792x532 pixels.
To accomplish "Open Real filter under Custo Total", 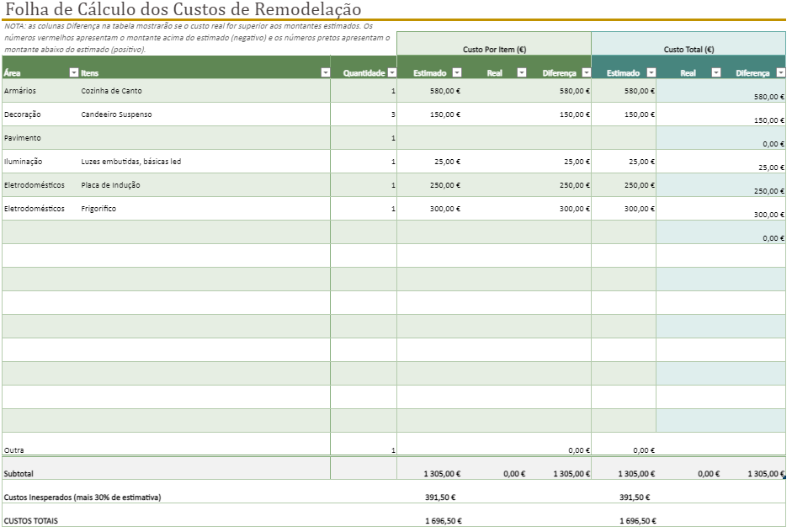I will (716, 72).
